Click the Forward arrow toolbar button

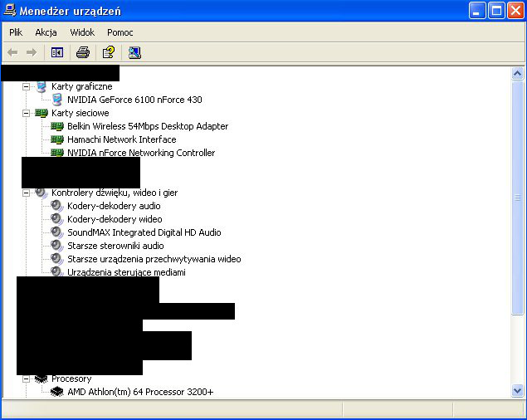tap(32, 52)
